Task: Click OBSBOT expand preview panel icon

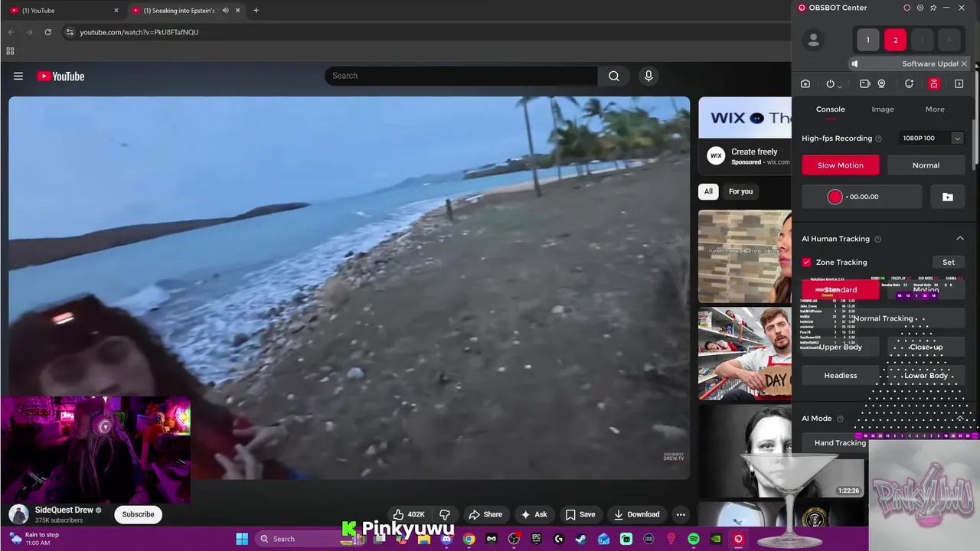Action: 959,84
